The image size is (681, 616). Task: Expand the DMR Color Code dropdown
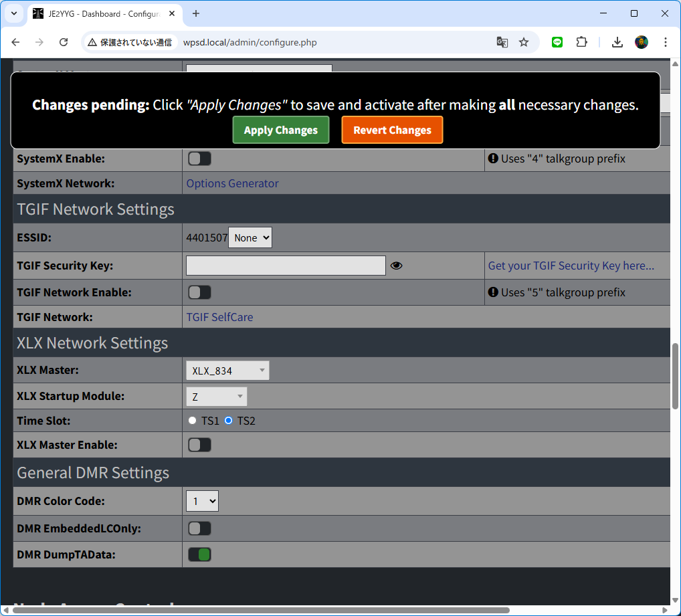pos(202,501)
